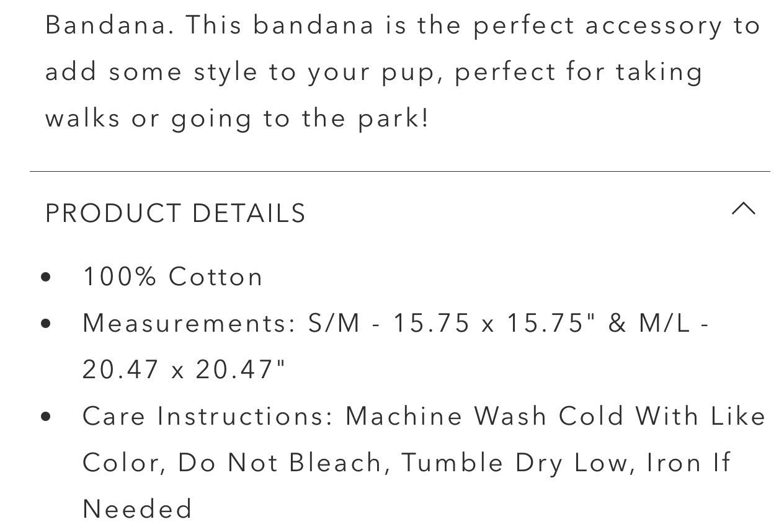Click the Iron If text
The image size is (784, 532).
coord(688,463)
